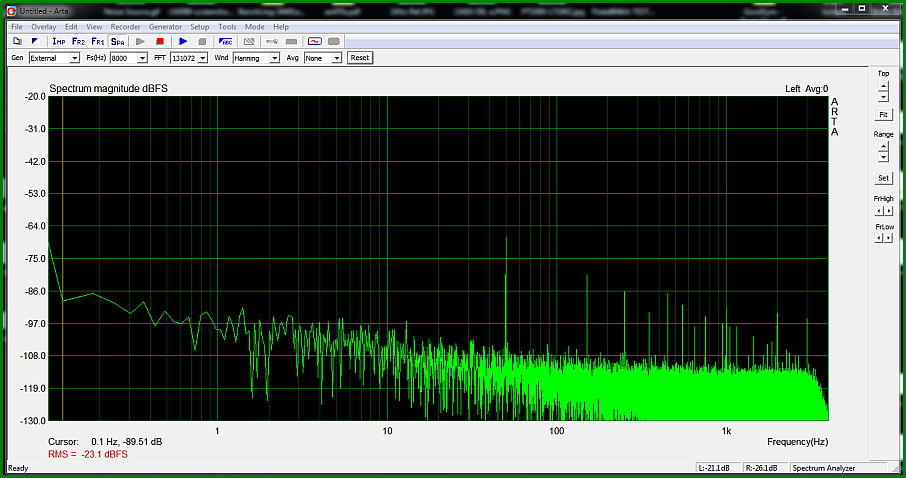Image resolution: width=906 pixels, height=478 pixels.
Task: Open the Tools menu
Action: 227,27
